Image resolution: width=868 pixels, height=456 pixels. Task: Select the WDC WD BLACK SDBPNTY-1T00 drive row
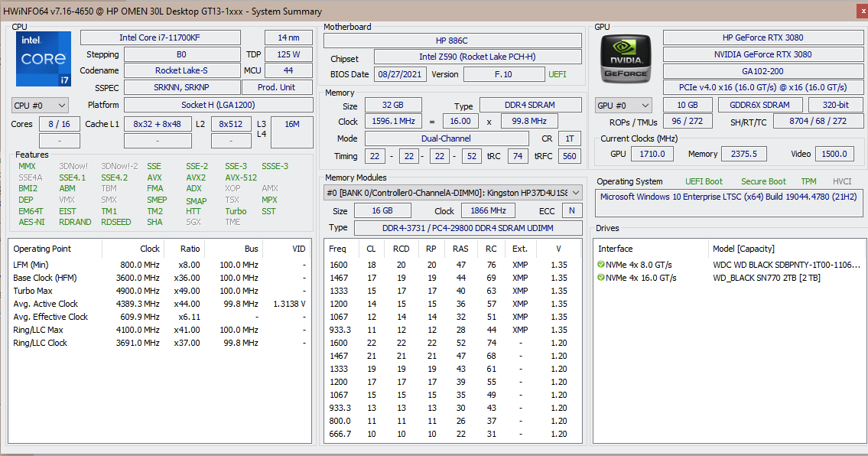729,265
